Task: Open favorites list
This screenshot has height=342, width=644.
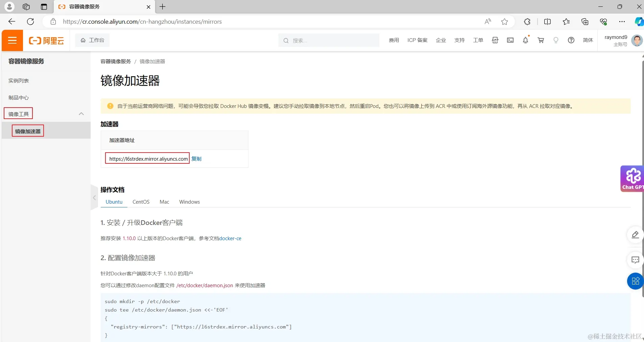Action: (566, 22)
